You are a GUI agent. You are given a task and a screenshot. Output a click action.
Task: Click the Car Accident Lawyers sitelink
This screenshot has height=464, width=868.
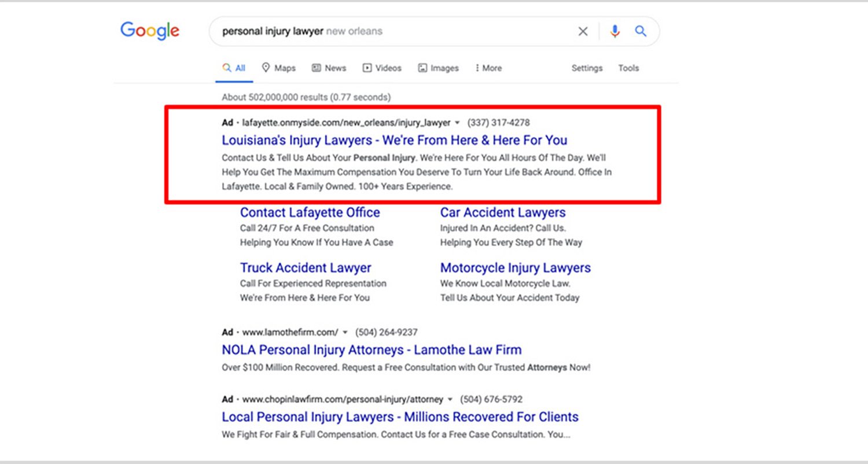503,212
